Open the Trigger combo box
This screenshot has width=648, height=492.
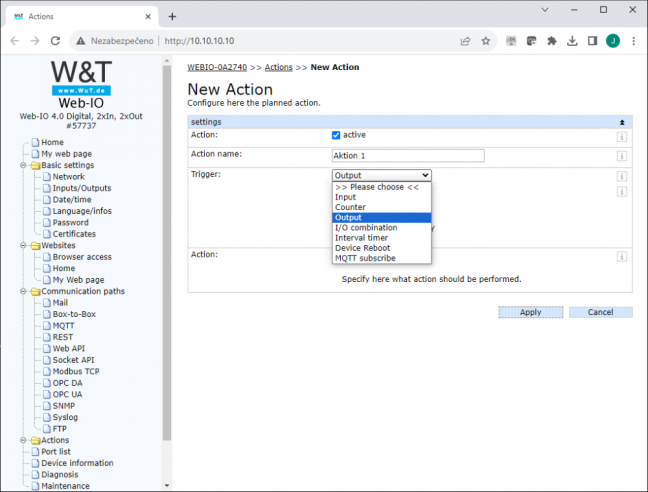[x=381, y=175]
